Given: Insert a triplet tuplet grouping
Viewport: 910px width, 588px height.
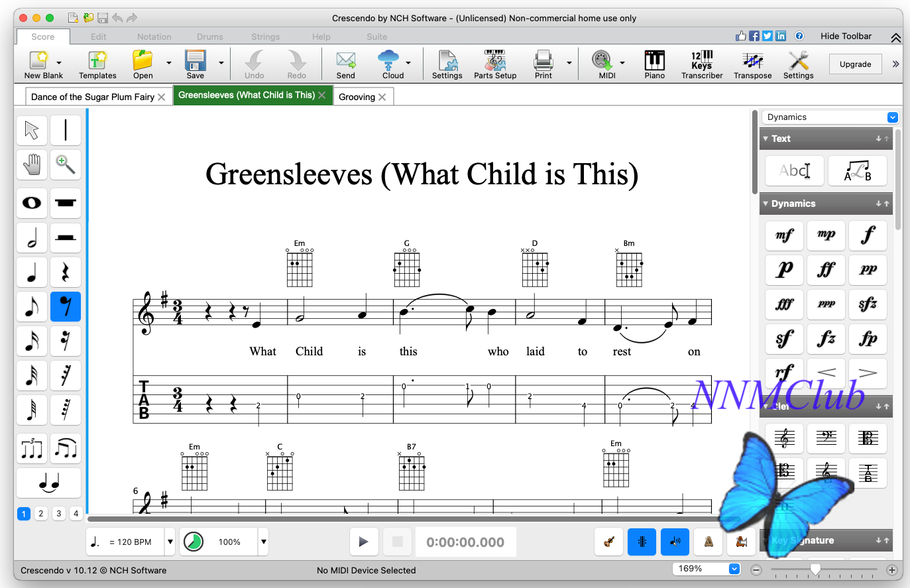Looking at the screenshot, I should point(32,449).
